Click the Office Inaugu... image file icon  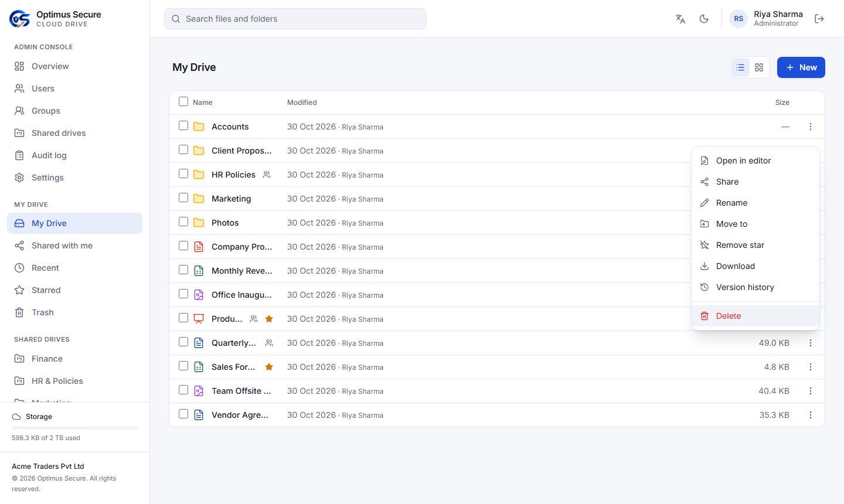[x=199, y=295]
